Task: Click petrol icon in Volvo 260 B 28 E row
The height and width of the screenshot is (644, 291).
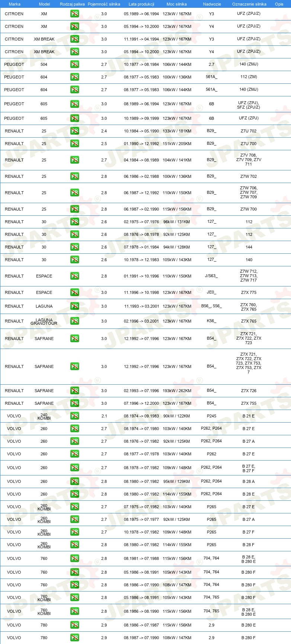Action: tap(74, 494)
